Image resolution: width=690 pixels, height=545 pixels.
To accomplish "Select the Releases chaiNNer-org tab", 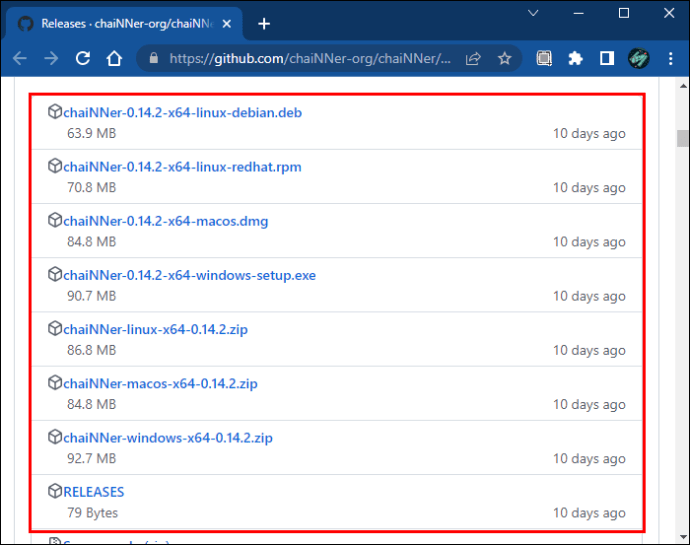I will click(x=123, y=24).
